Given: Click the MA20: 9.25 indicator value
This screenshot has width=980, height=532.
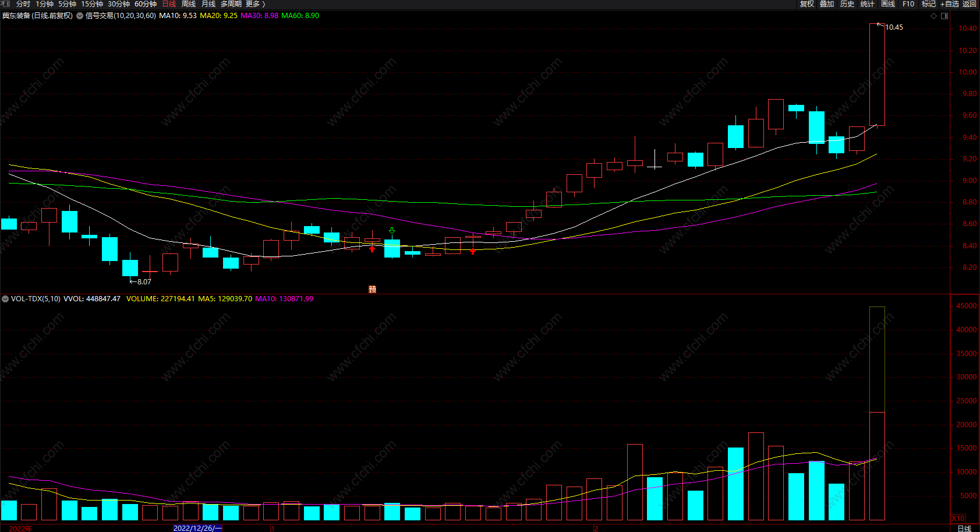Looking at the screenshot, I should pos(218,16).
